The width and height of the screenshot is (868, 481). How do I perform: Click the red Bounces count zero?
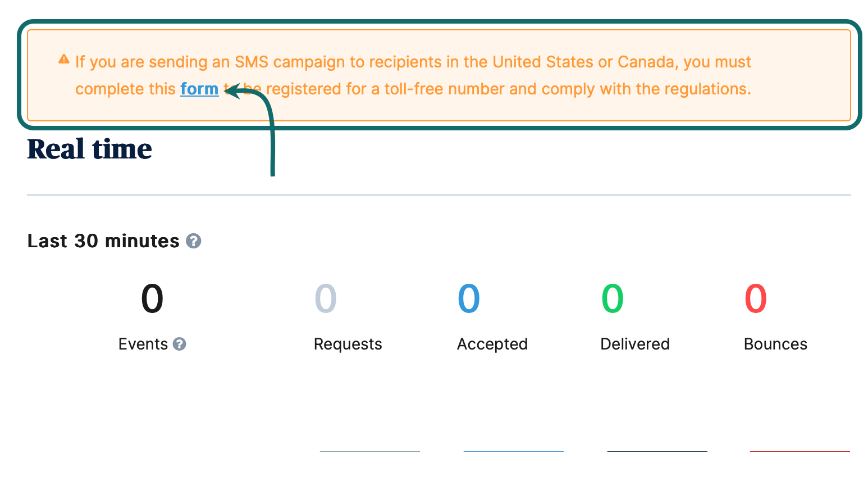(756, 298)
